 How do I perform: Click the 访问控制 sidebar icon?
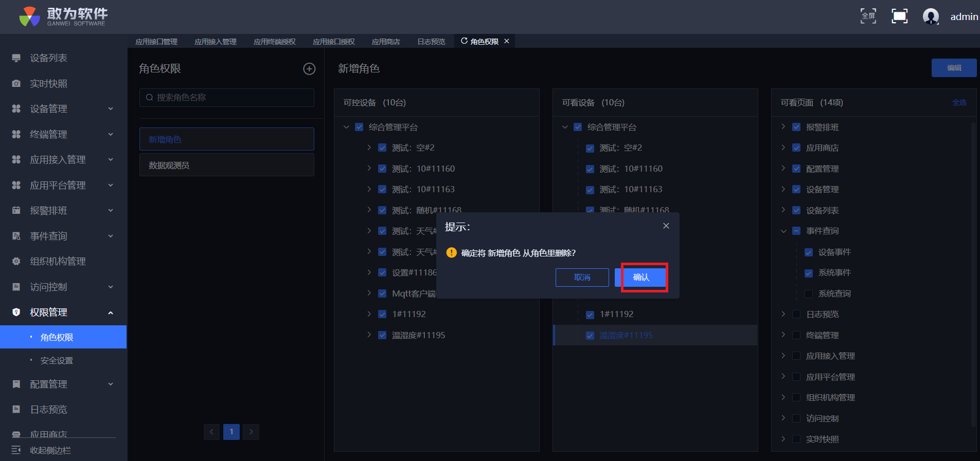point(16,287)
